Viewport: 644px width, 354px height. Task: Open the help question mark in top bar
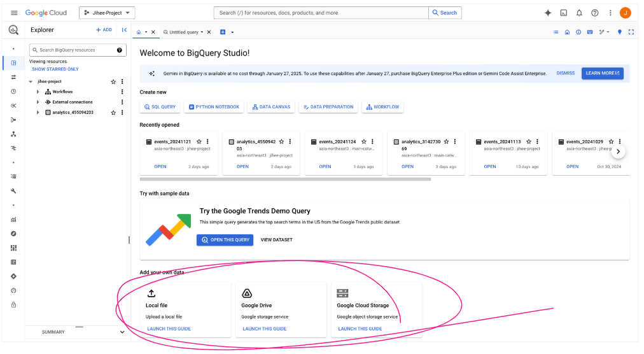(595, 13)
